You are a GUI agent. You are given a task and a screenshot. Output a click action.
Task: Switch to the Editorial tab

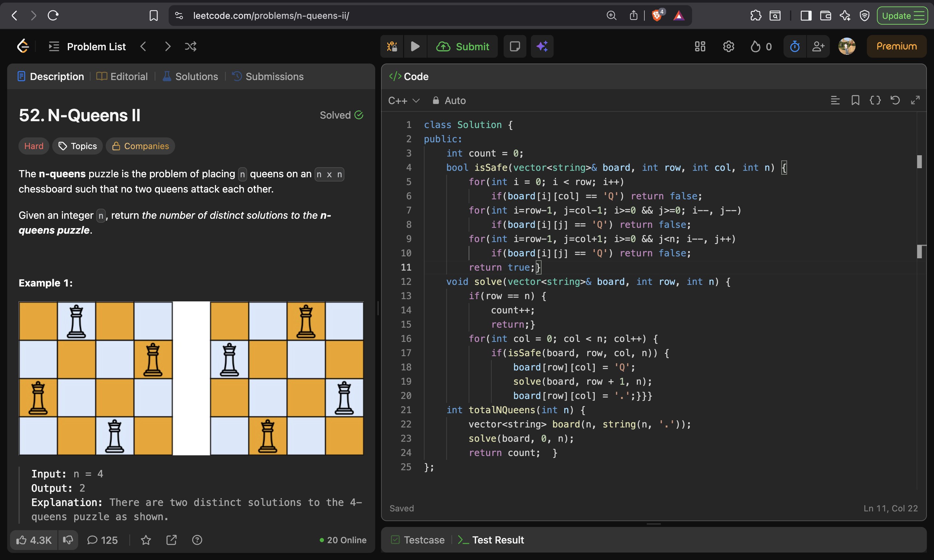point(122,76)
